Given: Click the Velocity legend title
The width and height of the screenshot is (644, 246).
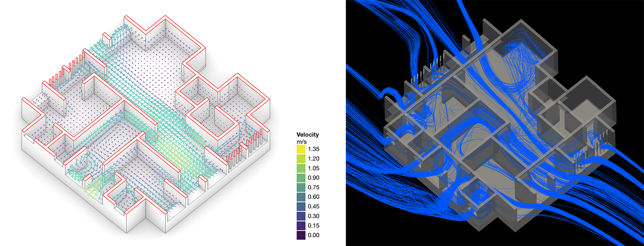Looking at the screenshot, I should click(x=308, y=135).
